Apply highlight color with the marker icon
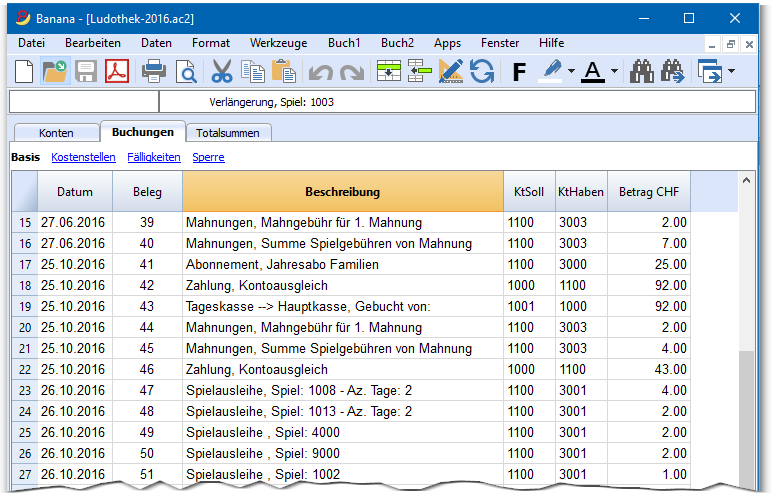This screenshot has height=502, width=771. [551, 71]
